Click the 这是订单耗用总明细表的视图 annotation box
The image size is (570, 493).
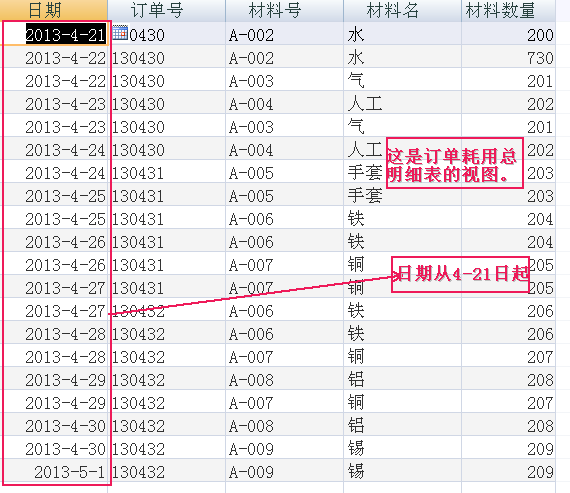(454, 163)
